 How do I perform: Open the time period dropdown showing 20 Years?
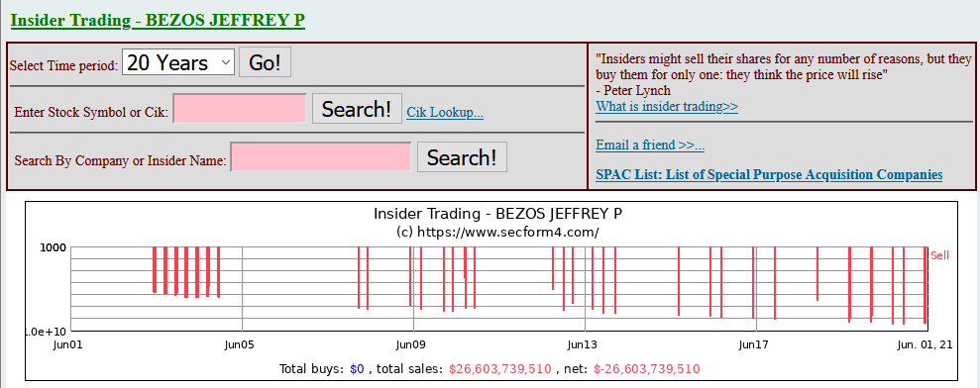click(178, 62)
